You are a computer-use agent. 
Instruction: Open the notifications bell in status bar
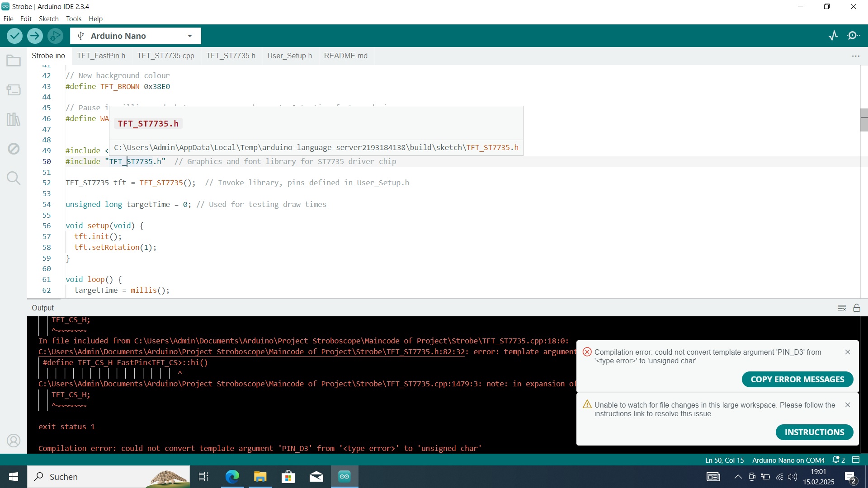coord(839,460)
